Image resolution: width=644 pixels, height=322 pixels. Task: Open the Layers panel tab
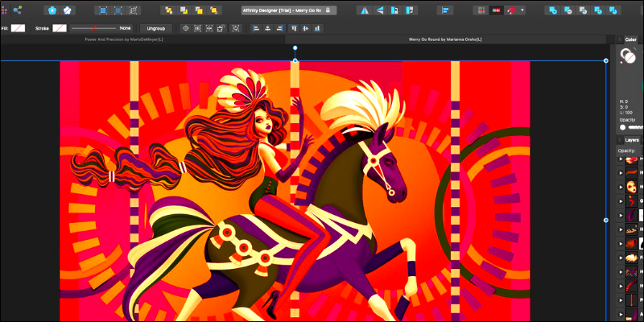tap(632, 140)
